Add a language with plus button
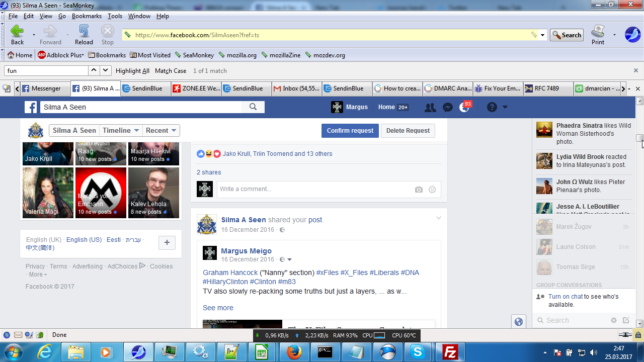The image size is (644, 362). (x=167, y=243)
